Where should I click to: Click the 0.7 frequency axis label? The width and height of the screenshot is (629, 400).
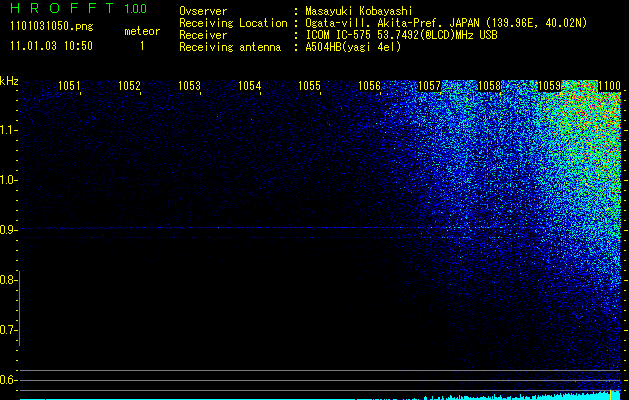(x=8, y=330)
